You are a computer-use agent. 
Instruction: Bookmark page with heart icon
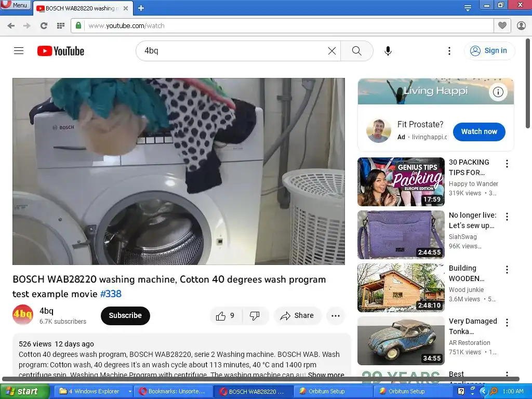[x=502, y=25]
